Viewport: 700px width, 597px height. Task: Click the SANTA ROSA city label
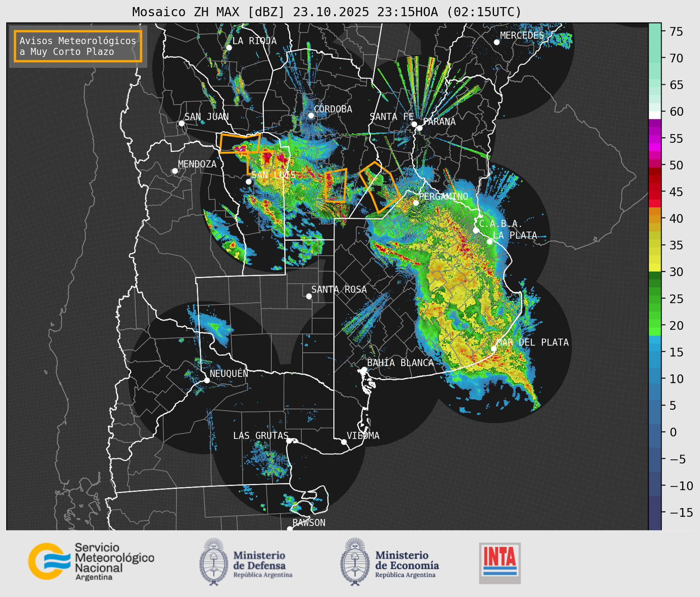click(339, 289)
